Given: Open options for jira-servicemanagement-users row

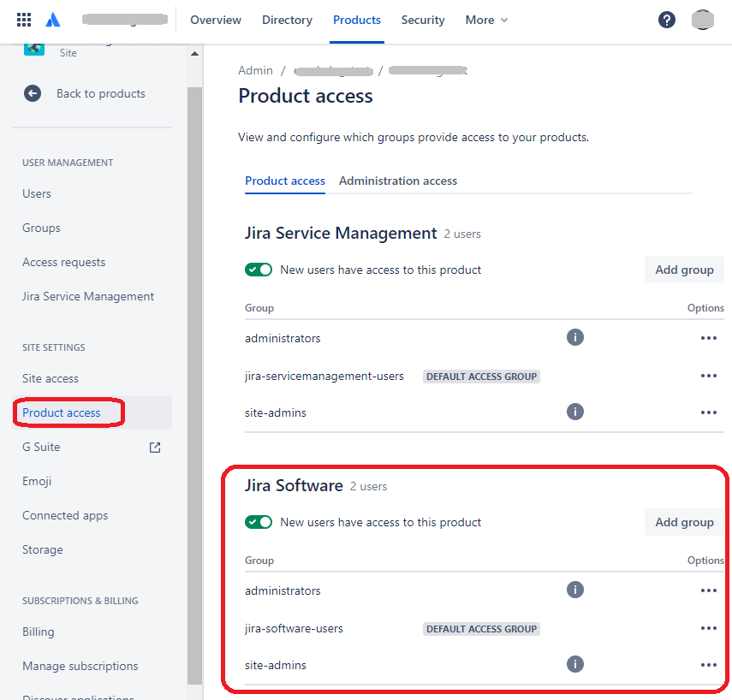Looking at the screenshot, I should pos(709,376).
